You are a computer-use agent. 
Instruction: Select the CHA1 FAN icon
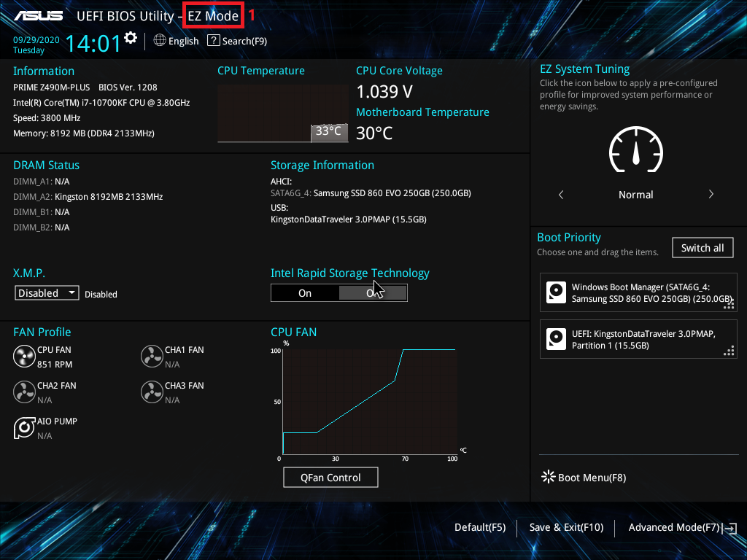(x=152, y=355)
